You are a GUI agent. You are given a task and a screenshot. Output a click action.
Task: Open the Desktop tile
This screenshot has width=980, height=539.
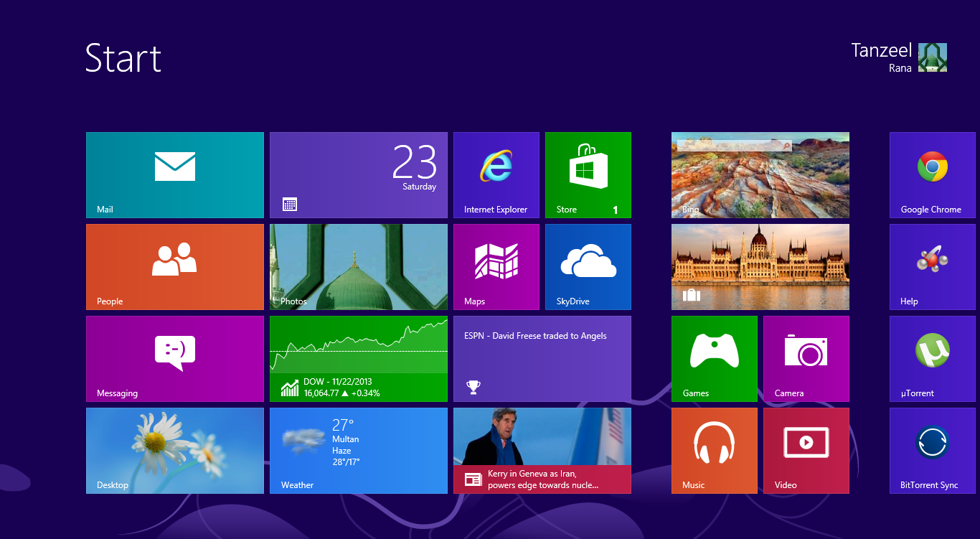point(175,451)
